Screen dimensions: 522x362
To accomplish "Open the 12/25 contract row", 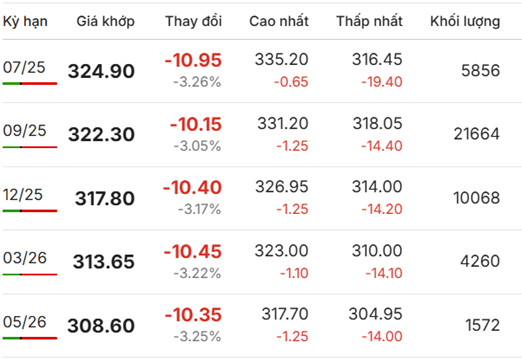I will click(x=261, y=198).
